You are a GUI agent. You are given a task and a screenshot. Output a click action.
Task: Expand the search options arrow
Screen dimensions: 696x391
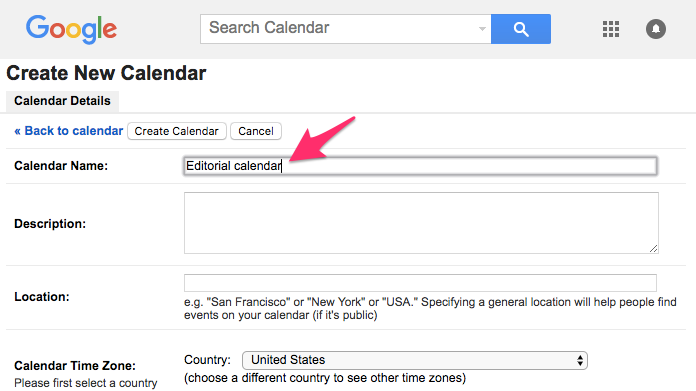coord(482,29)
